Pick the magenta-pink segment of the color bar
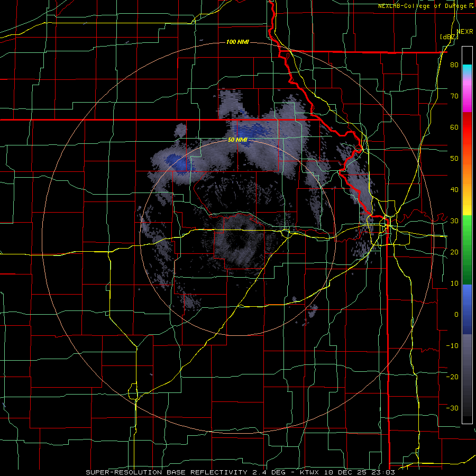The width and height of the screenshot is (476, 476). [467, 95]
